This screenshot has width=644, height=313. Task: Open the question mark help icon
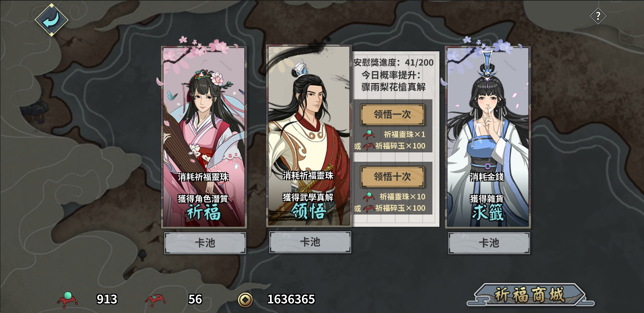click(x=598, y=17)
